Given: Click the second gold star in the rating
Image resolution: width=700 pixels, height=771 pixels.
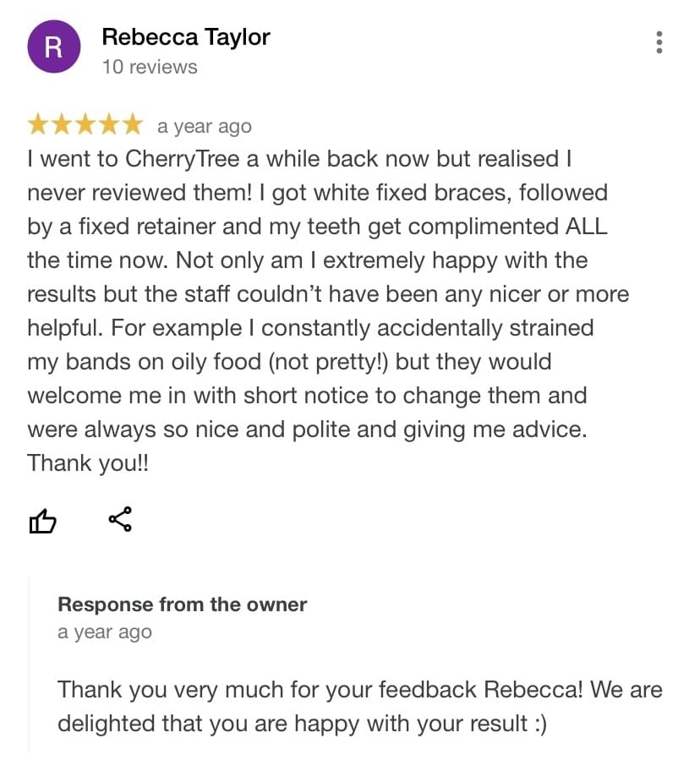Looking at the screenshot, I should [x=63, y=126].
